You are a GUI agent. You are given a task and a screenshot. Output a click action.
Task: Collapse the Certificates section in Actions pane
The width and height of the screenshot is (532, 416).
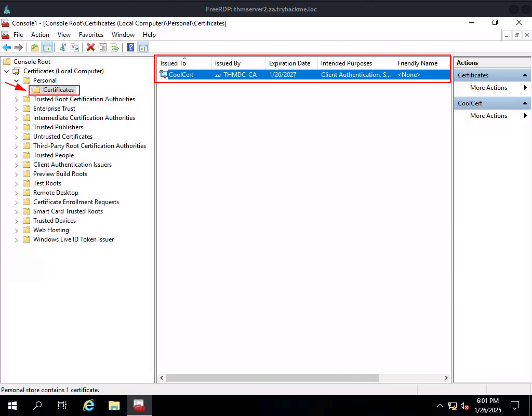525,75
